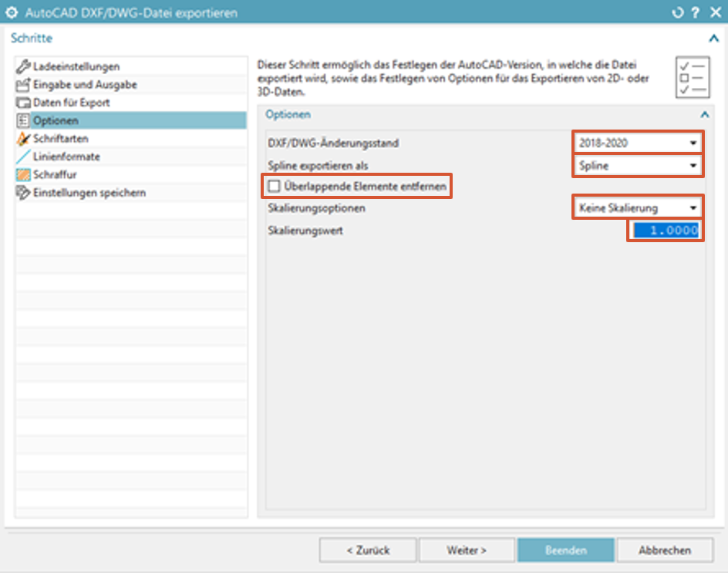Open help with the question mark icon
728x573 pixels.
[x=696, y=13]
